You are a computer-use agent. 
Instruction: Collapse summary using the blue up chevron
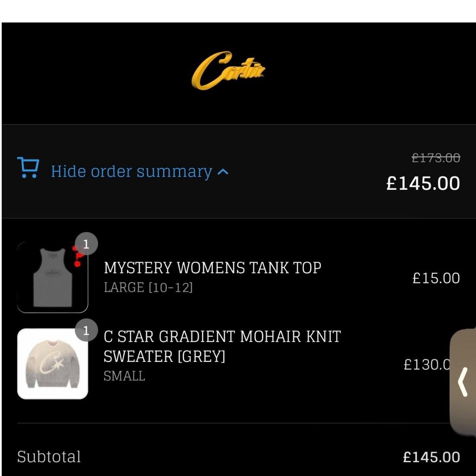click(222, 172)
